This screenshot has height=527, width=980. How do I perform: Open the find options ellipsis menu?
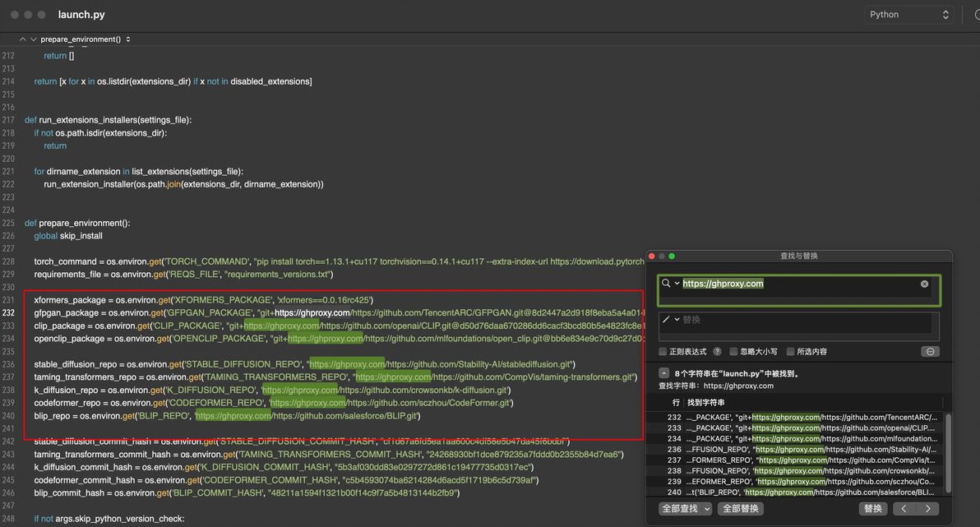[x=930, y=351]
